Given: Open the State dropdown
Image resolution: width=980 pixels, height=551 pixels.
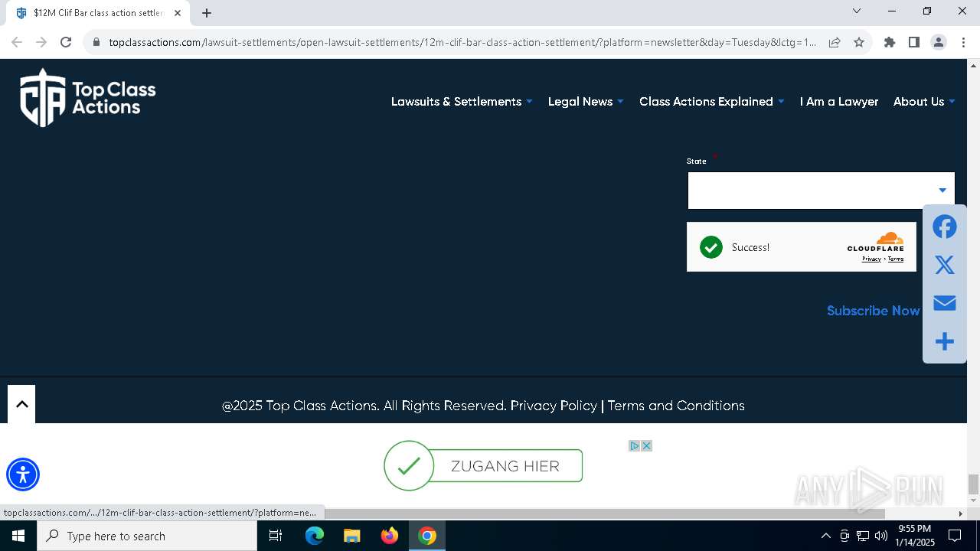Looking at the screenshot, I should point(821,191).
